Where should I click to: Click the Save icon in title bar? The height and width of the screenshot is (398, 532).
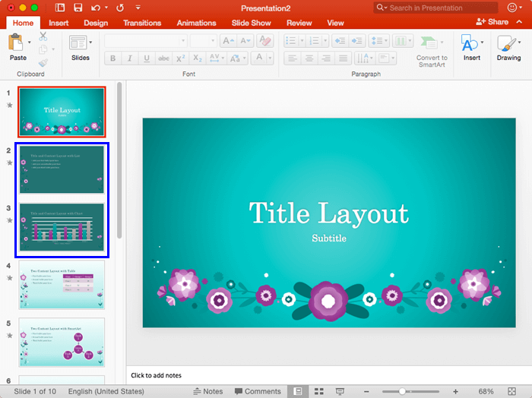(78, 8)
